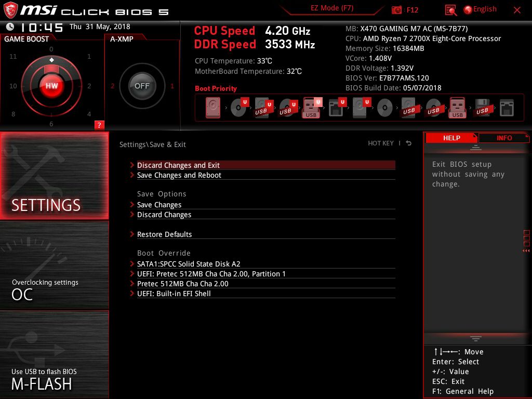Viewport: 532px width, 399px height.
Task: Click the HOT KEY label
Action: point(381,143)
